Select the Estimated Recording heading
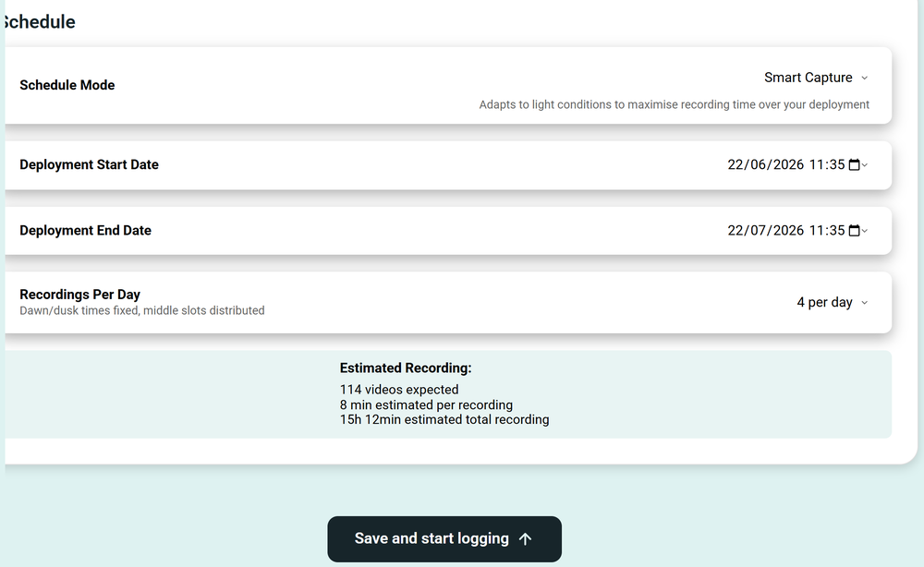The image size is (924, 567). click(x=406, y=368)
